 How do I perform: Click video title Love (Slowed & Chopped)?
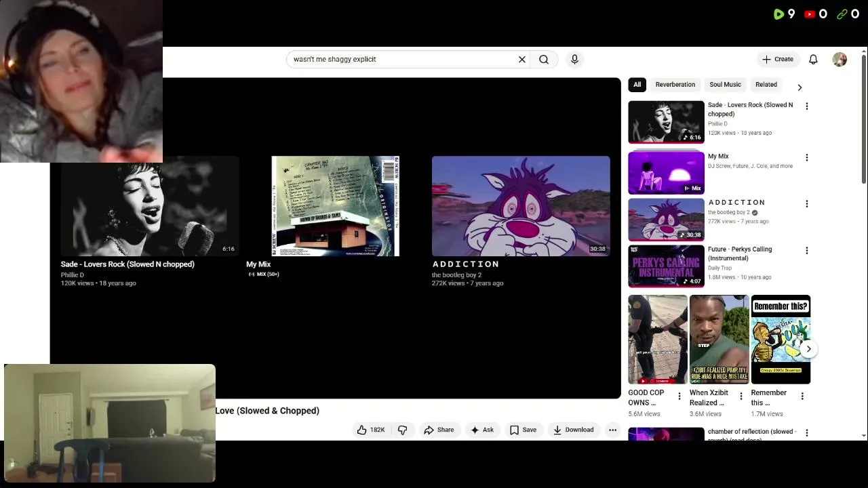coord(267,411)
